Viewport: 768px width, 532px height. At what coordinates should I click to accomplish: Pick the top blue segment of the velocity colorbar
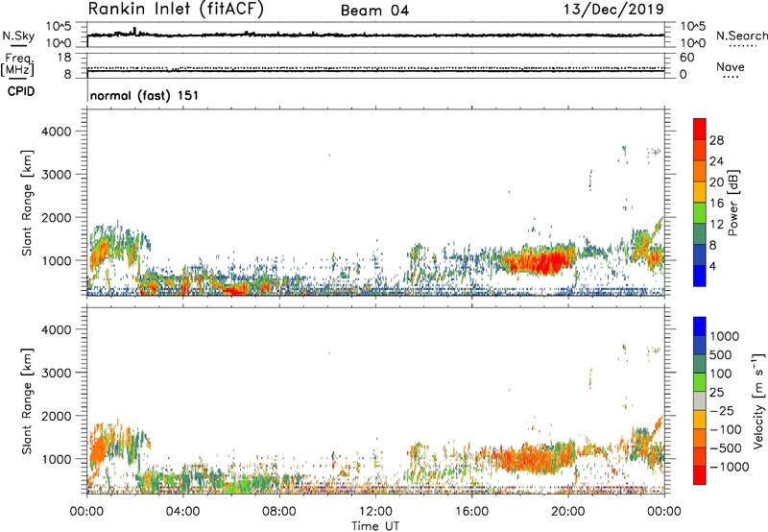pyautogui.click(x=700, y=326)
